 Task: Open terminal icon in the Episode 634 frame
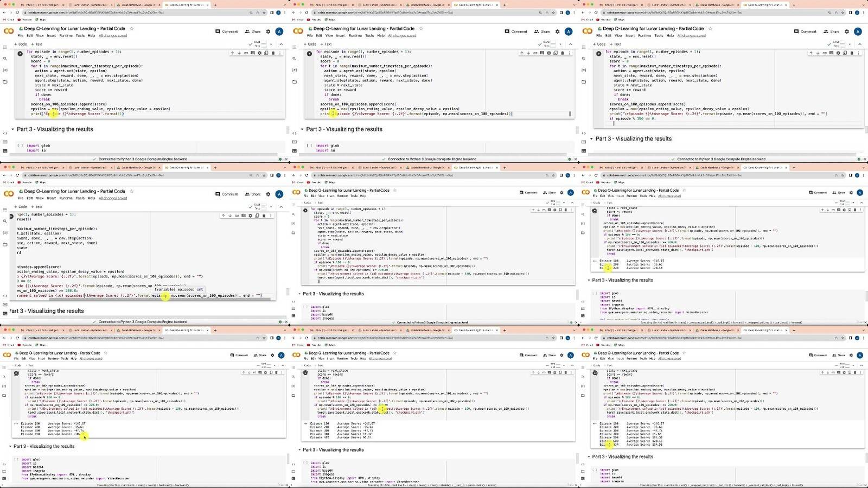[583, 478]
